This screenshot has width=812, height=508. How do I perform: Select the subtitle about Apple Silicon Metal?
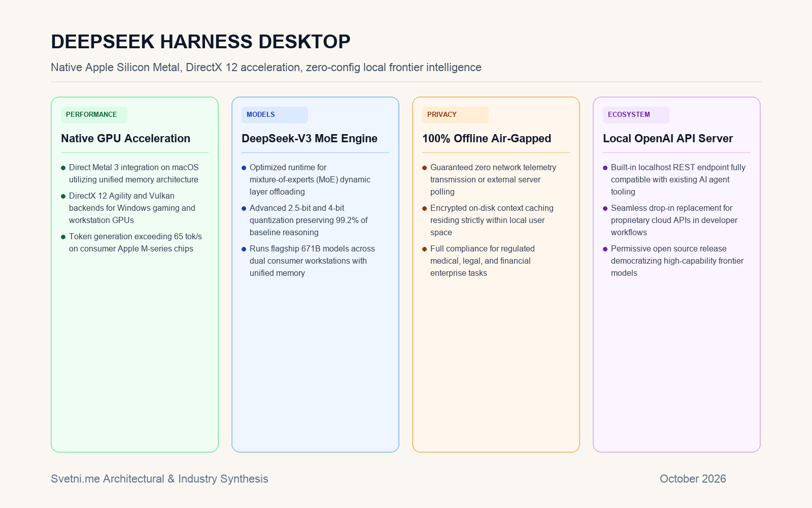tap(266, 68)
